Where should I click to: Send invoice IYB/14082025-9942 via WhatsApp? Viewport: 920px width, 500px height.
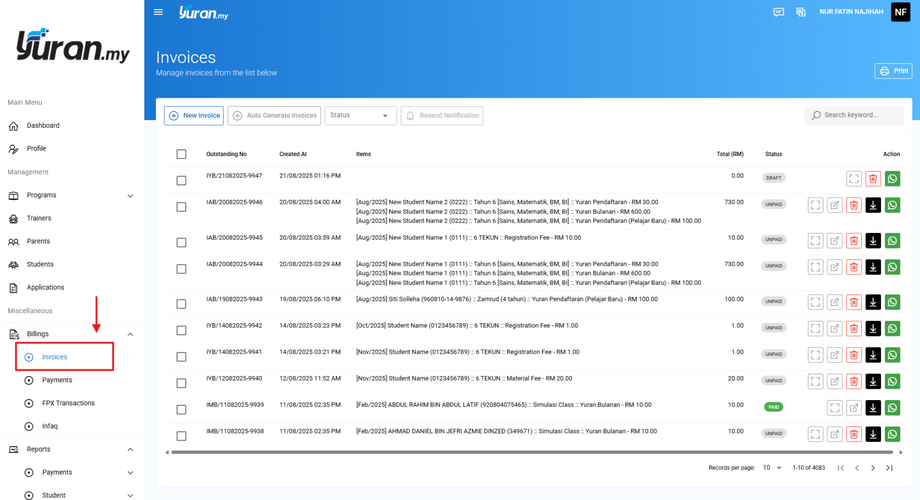point(892,329)
